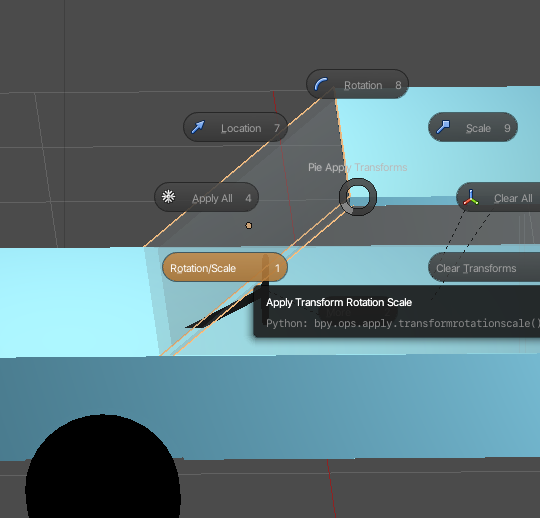540x518 pixels.
Task: Select the highlighted Rotation/Scale option
Action: (x=225, y=267)
